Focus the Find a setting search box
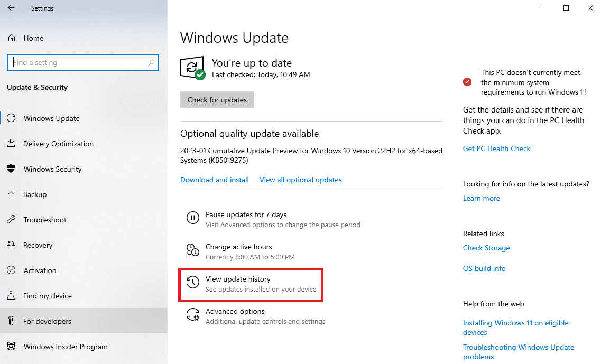This screenshot has height=364, width=601. [83, 62]
